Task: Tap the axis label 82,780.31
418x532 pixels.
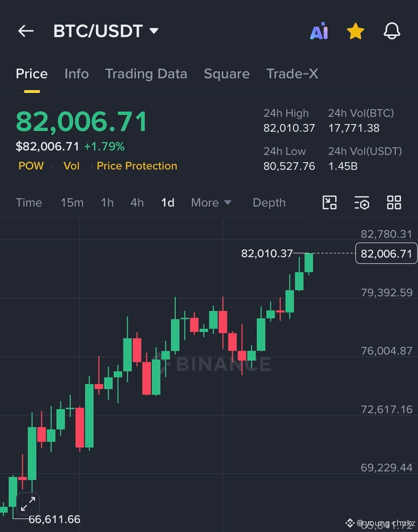Action: tap(387, 234)
